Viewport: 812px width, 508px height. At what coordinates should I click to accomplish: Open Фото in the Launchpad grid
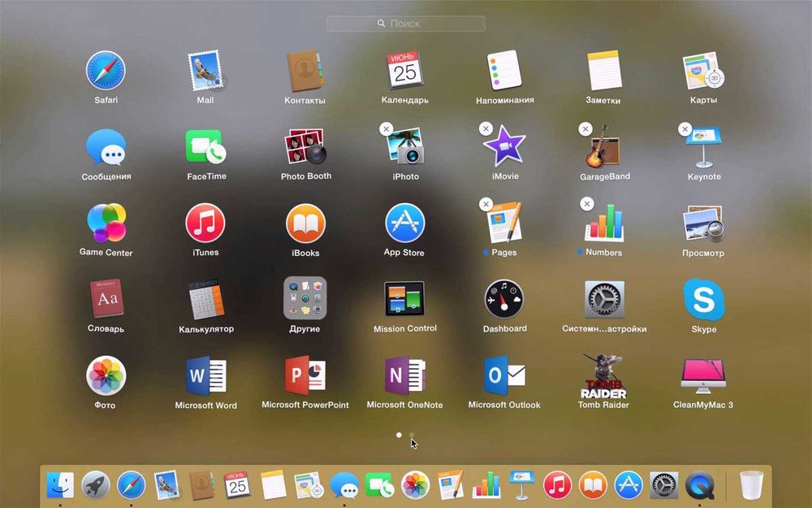tap(106, 376)
